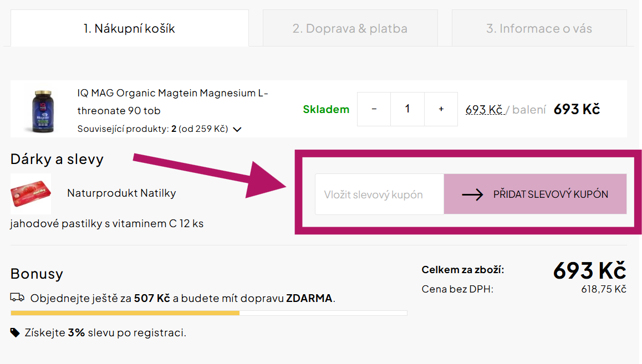
Task: Expand Související produkty chevron
Action: click(x=237, y=130)
